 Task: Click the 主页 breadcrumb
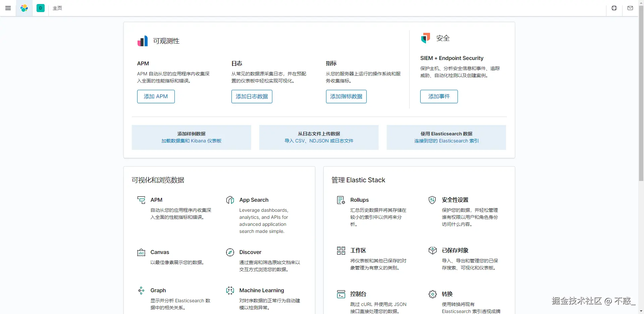(x=57, y=8)
